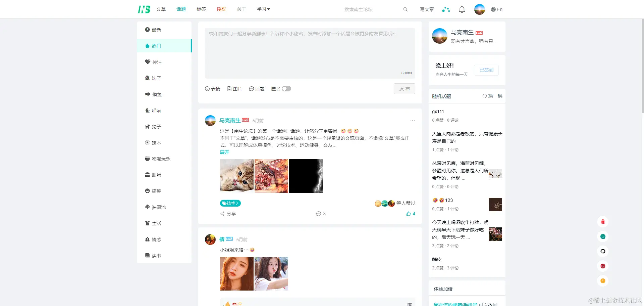Select 关注 in the sidebar
Screen dimensions: 644x306
164,62
